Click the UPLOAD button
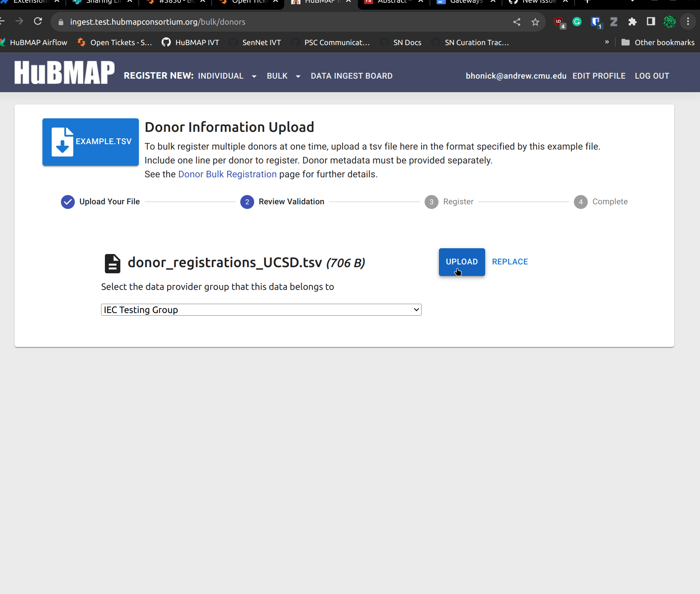The height and width of the screenshot is (594, 700). click(462, 262)
